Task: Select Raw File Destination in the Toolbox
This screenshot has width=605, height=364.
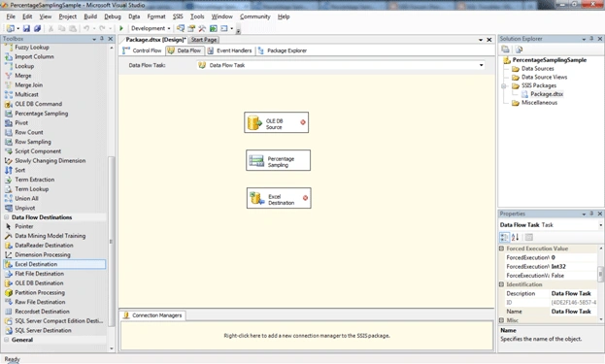Action: [40, 302]
